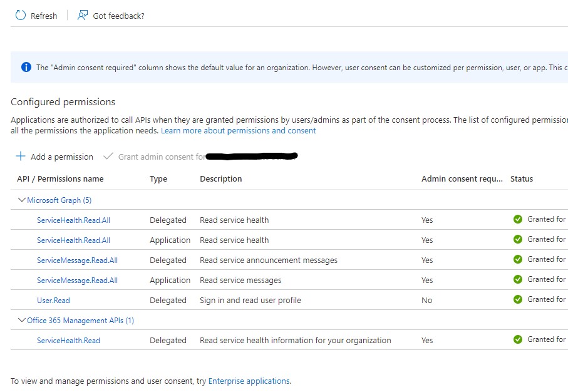Expand the truncated Admin consent required column header
The width and height of the screenshot is (568, 392).
click(462, 178)
